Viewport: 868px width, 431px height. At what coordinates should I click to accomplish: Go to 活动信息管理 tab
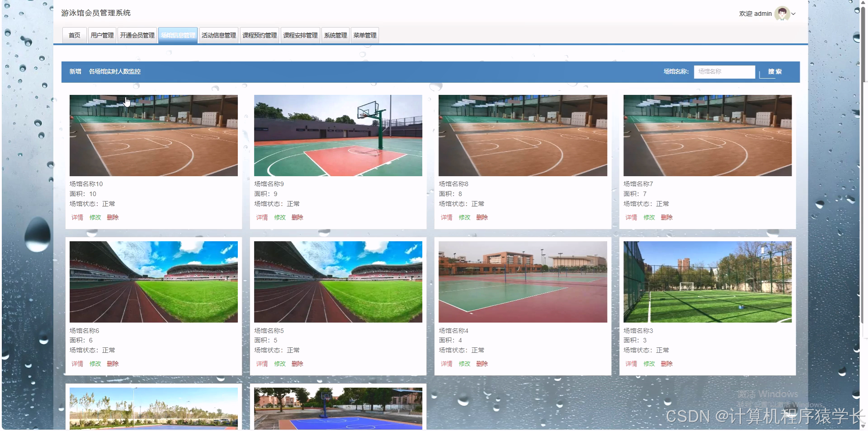(x=219, y=35)
